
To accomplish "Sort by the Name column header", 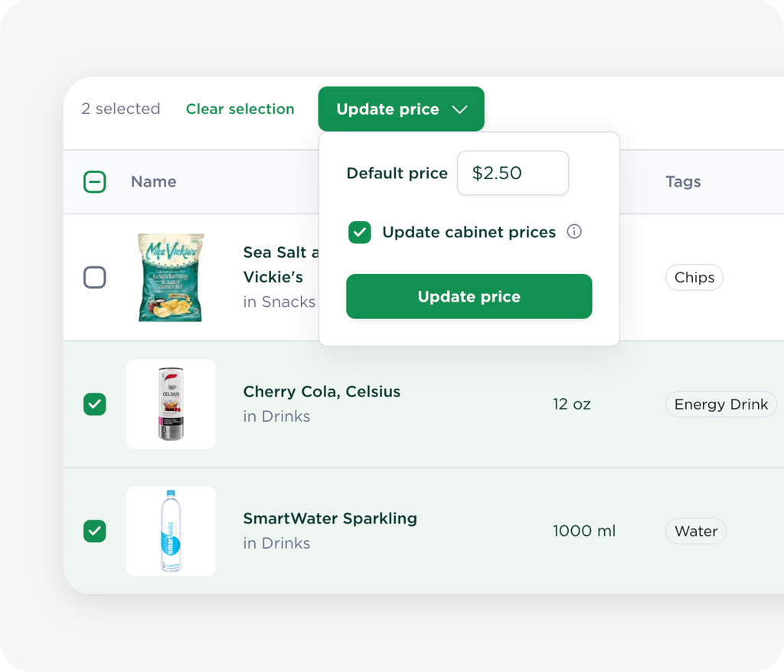I will [x=153, y=181].
